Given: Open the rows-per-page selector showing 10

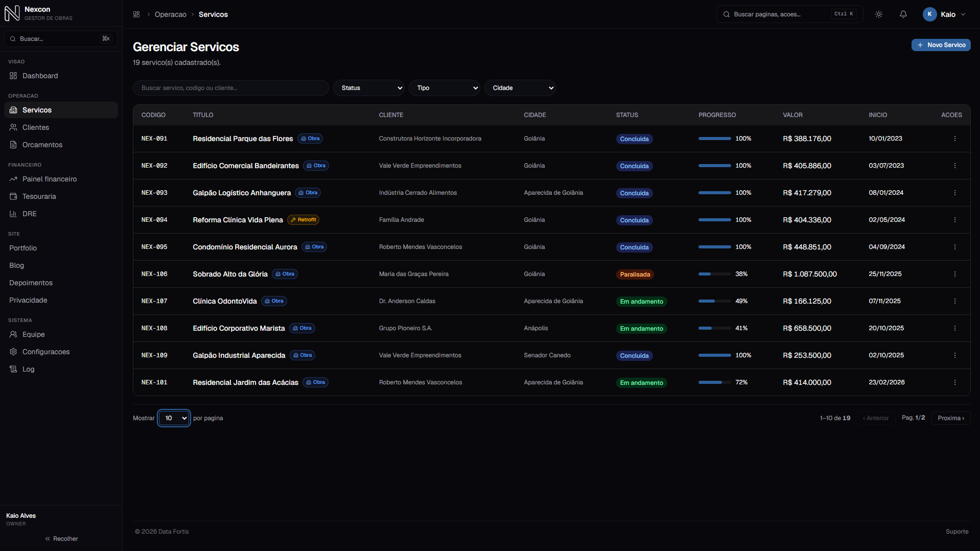Looking at the screenshot, I should tap(174, 418).
